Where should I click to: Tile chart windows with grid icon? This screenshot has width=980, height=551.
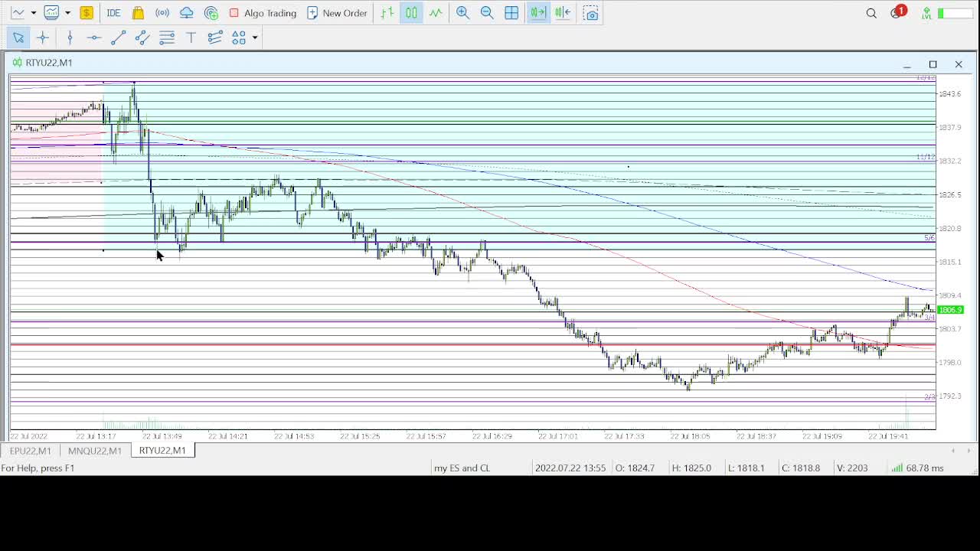pyautogui.click(x=511, y=13)
